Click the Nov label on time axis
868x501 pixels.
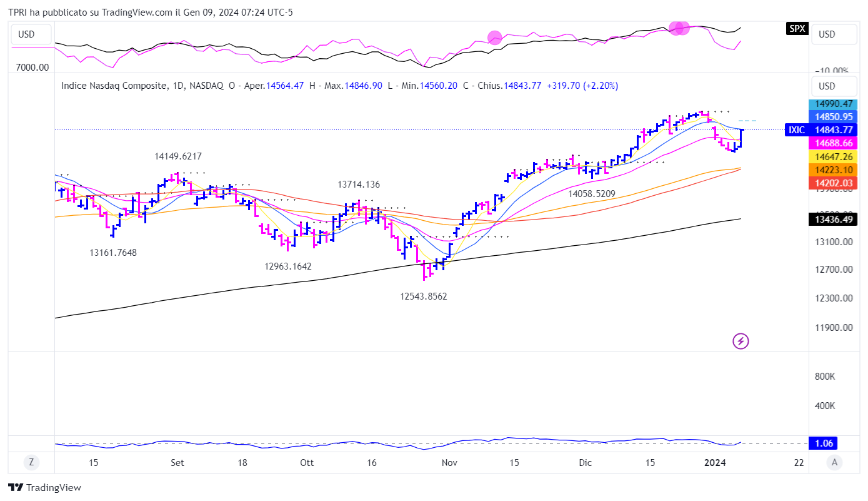point(449,463)
